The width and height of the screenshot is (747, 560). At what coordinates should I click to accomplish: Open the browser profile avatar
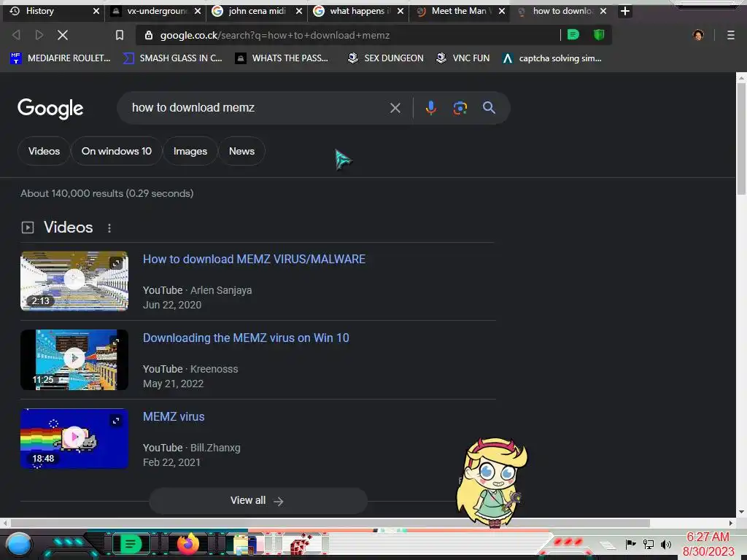698,35
